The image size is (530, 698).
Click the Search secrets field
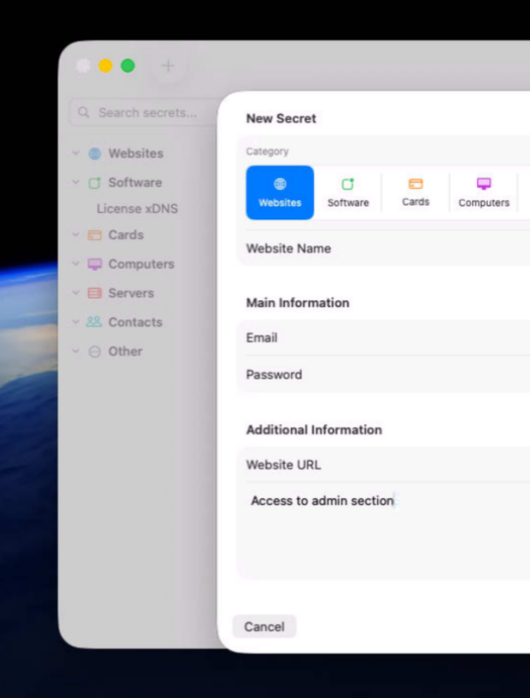[145, 113]
